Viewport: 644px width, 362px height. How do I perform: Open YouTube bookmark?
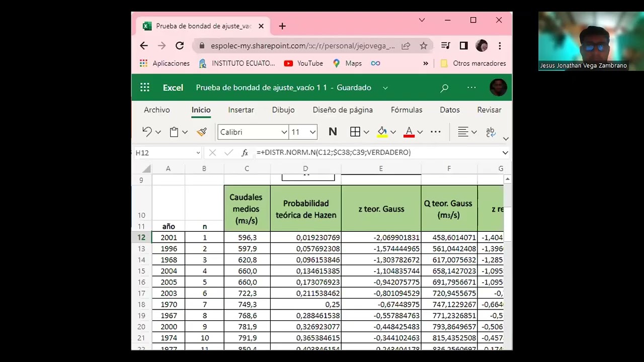point(303,63)
